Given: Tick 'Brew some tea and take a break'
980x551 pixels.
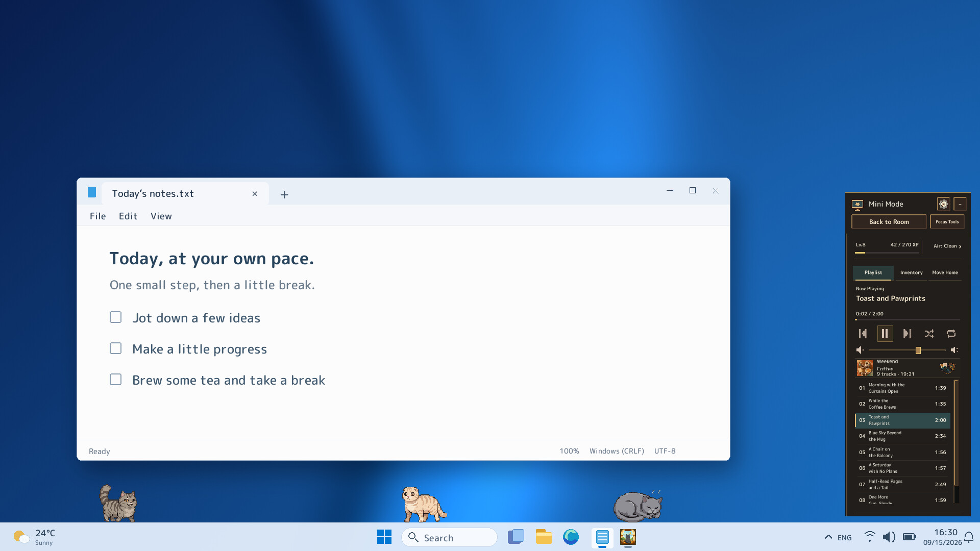Looking at the screenshot, I should tap(116, 380).
